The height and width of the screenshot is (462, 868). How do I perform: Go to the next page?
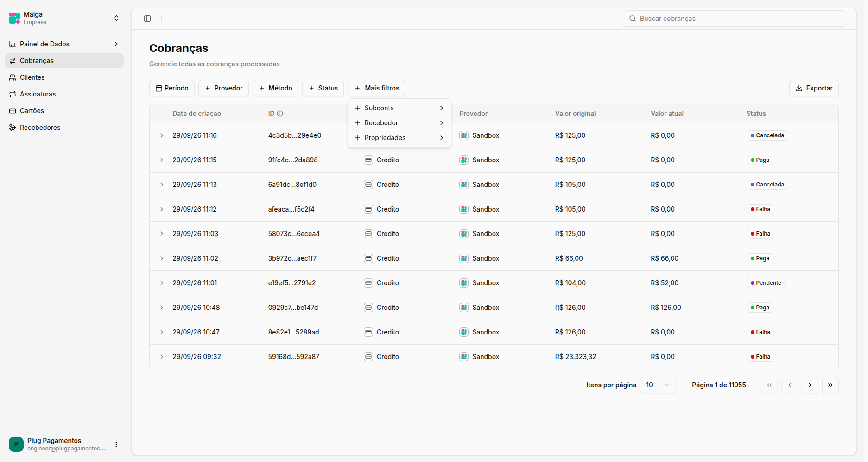[x=810, y=385]
